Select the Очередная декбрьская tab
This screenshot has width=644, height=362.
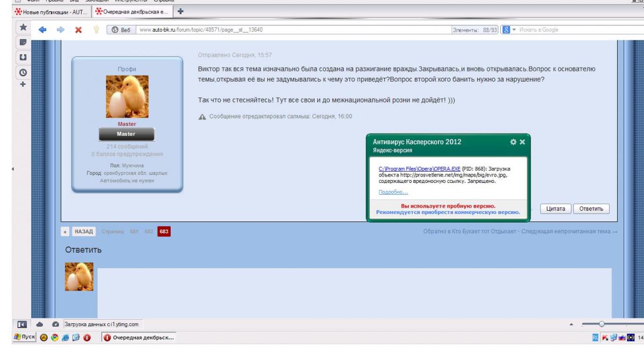coord(131,11)
